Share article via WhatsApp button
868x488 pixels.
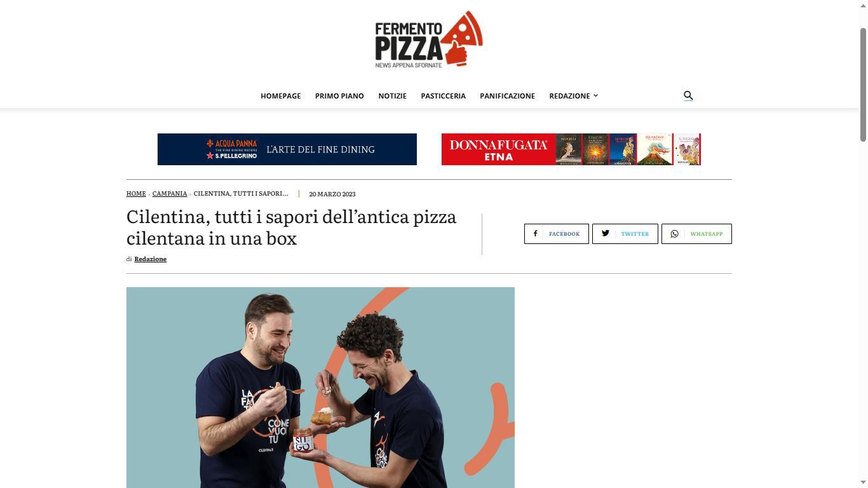point(696,234)
